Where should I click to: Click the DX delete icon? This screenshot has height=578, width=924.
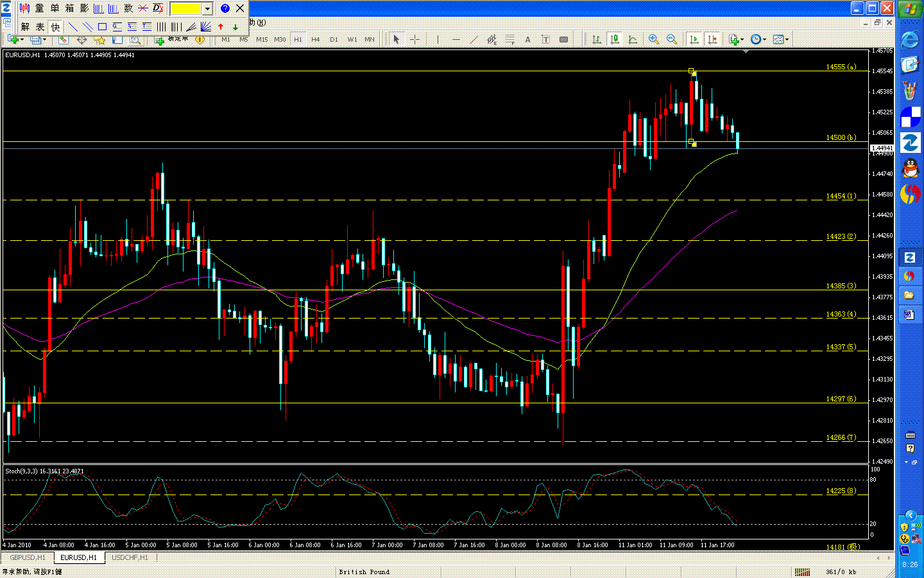pos(158,8)
